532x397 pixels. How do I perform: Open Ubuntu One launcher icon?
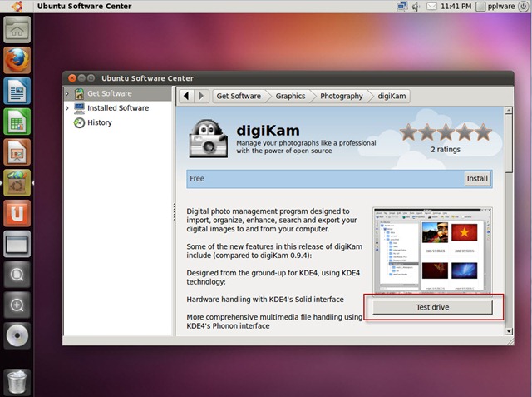pos(17,213)
